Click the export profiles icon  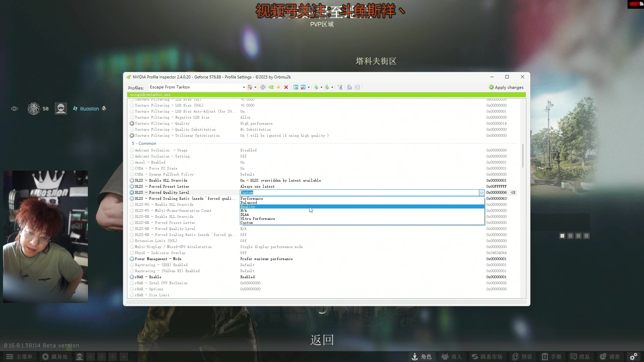pyautogui.click(x=316, y=87)
